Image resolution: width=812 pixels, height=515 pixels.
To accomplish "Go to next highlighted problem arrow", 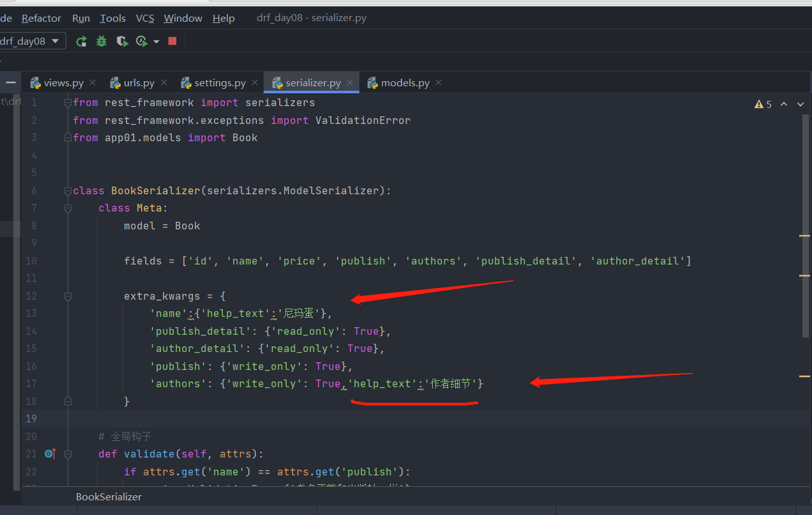I will [x=801, y=104].
